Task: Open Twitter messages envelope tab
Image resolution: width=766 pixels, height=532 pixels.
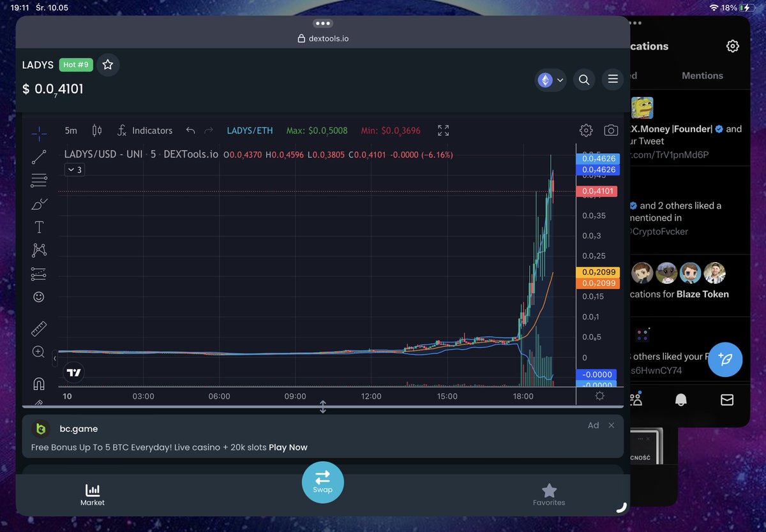Action: pos(727,400)
